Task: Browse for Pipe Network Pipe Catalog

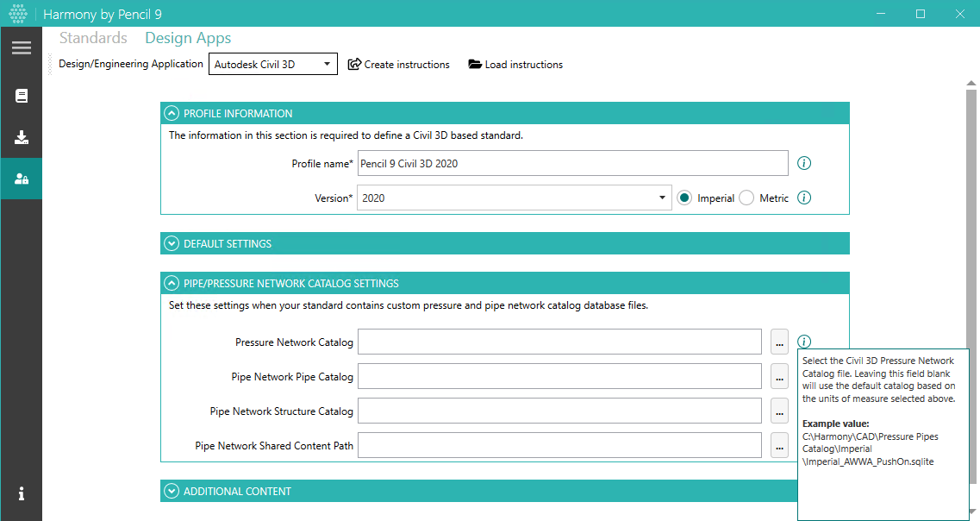Action: click(x=779, y=377)
